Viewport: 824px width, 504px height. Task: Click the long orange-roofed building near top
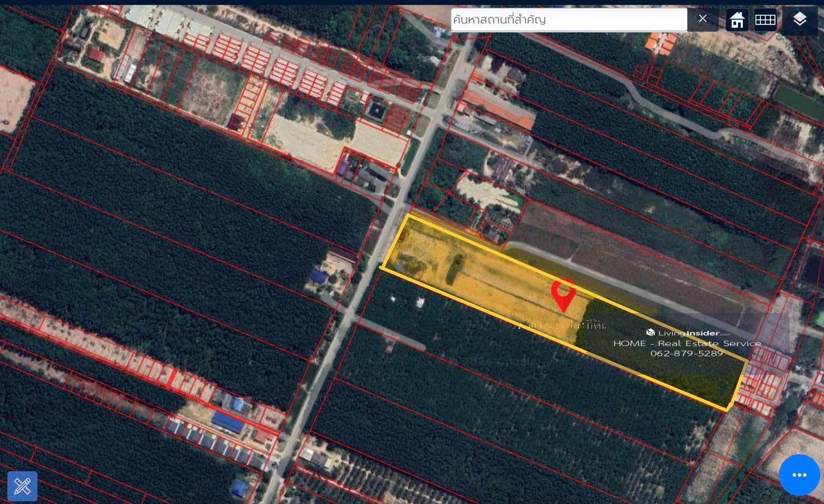(499, 110)
